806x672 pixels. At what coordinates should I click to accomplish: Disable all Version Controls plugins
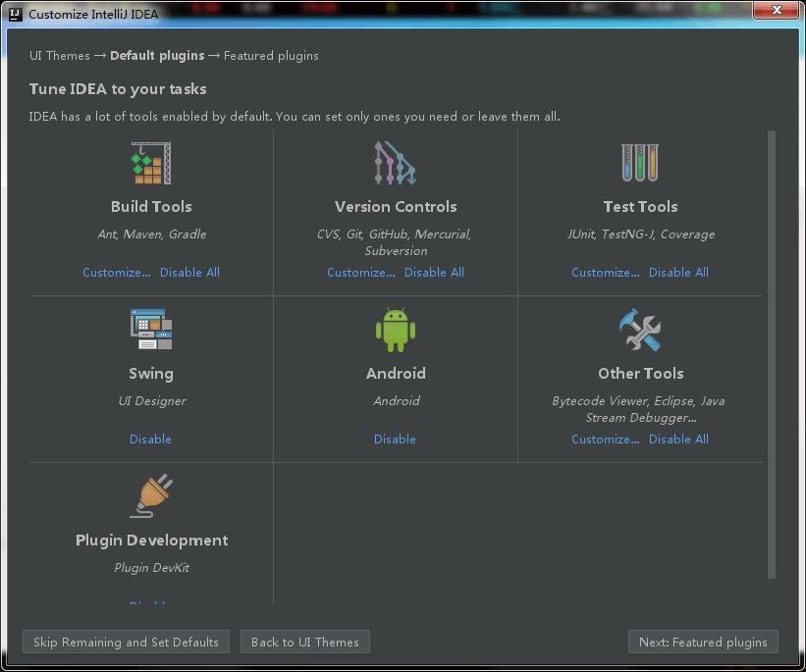point(434,273)
